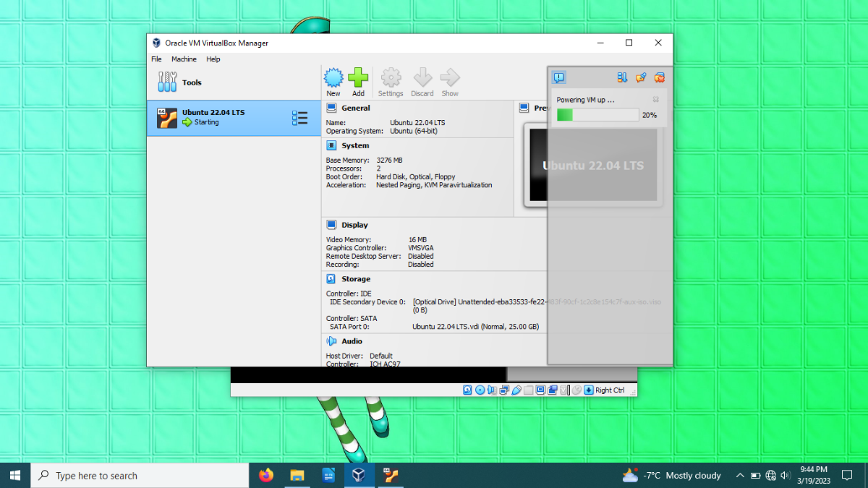This screenshot has height=488, width=868.
Task: Toggle the keep-finished-progresses broom icon
Action: [641, 77]
